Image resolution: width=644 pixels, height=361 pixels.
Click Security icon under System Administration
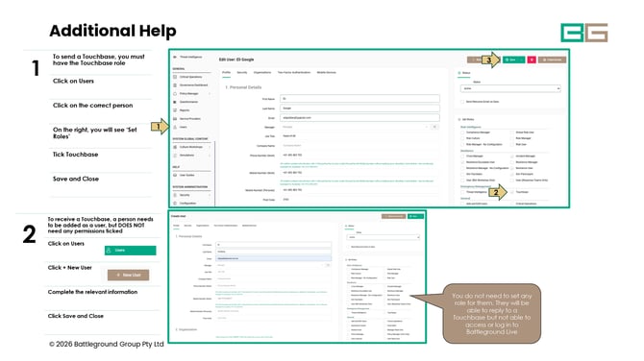tap(175, 195)
